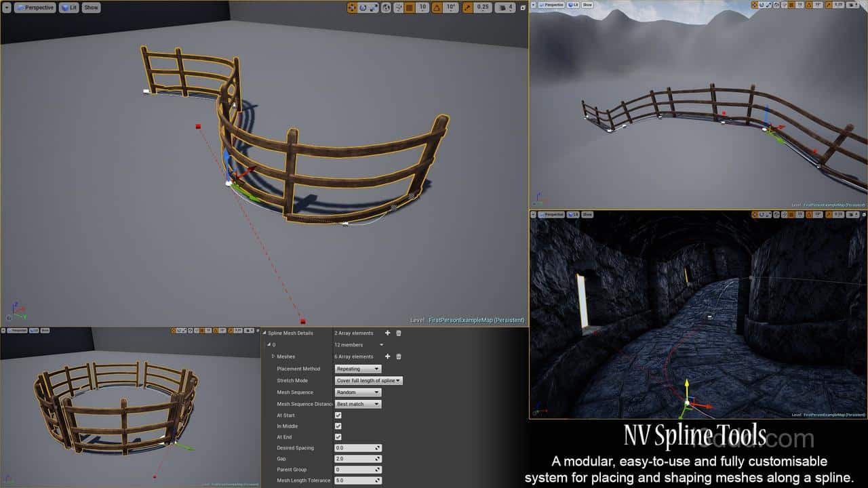
Task: Adjust the Gap value field spinner
Action: coord(378,459)
